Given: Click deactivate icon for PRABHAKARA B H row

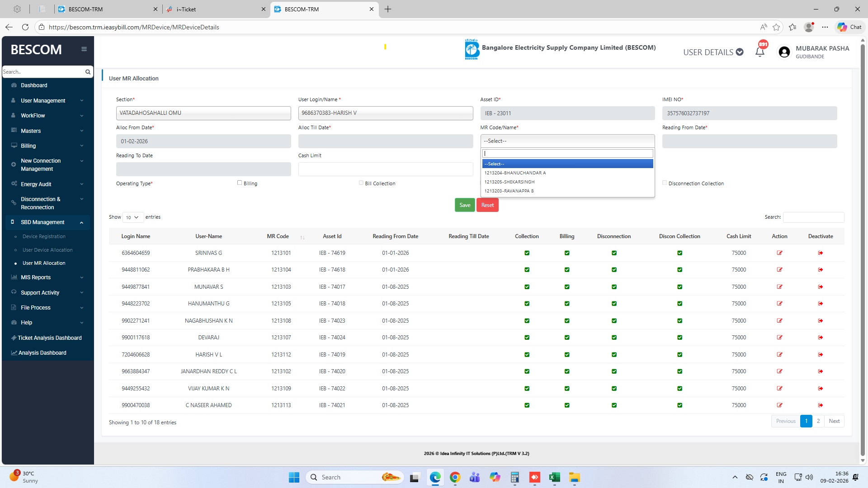Looking at the screenshot, I should (821, 270).
